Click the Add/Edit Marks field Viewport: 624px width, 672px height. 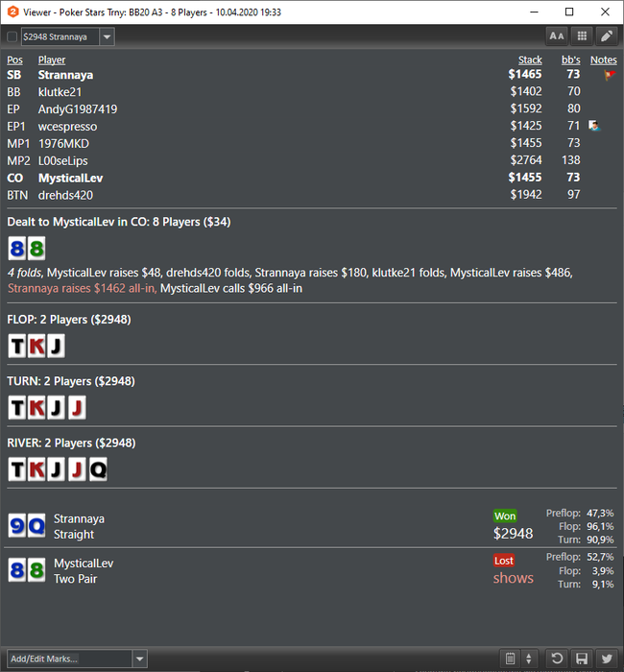[x=69, y=659]
